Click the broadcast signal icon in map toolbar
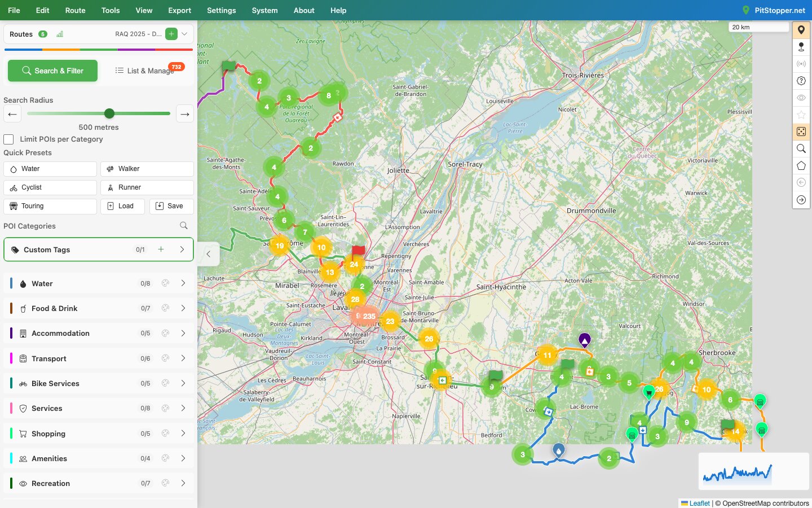Image resolution: width=812 pixels, height=508 pixels. (x=801, y=64)
